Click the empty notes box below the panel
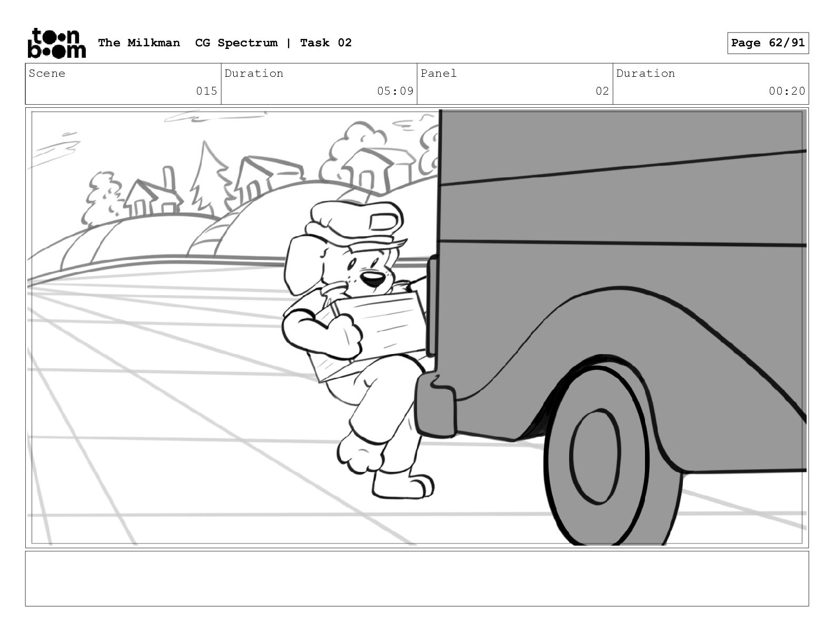 [x=417, y=578]
